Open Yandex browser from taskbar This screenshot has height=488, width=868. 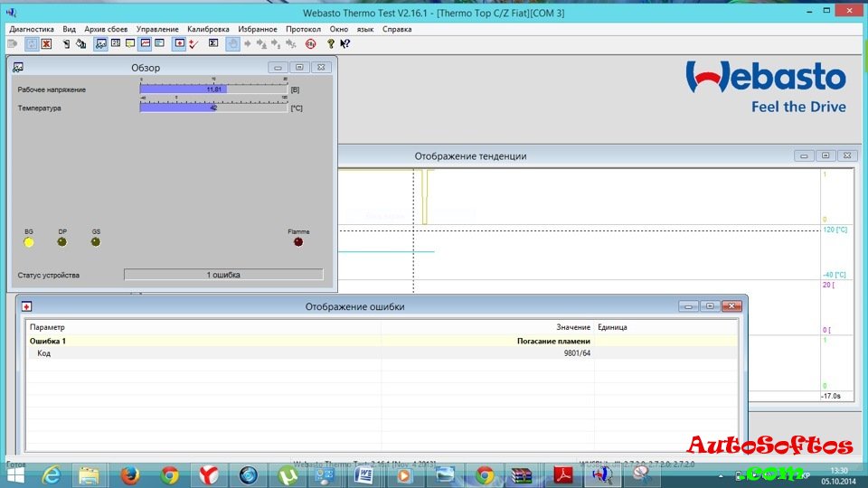[209, 475]
